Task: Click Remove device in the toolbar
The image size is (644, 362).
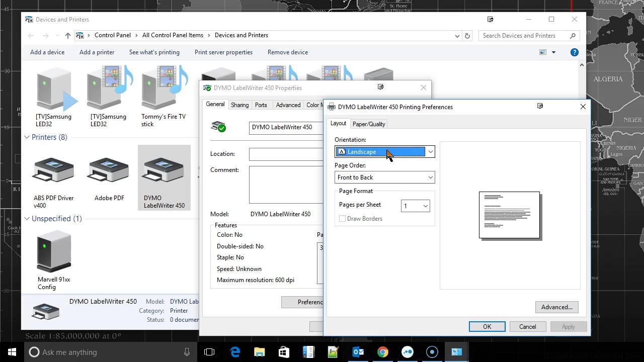Action: point(288,52)
